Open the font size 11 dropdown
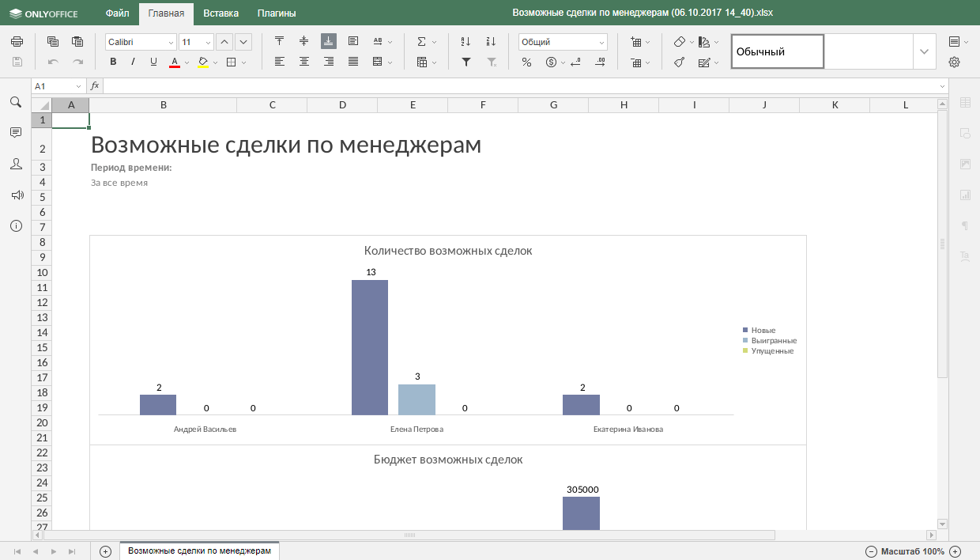This screenshot has width=980, height=560. [197, 42]
